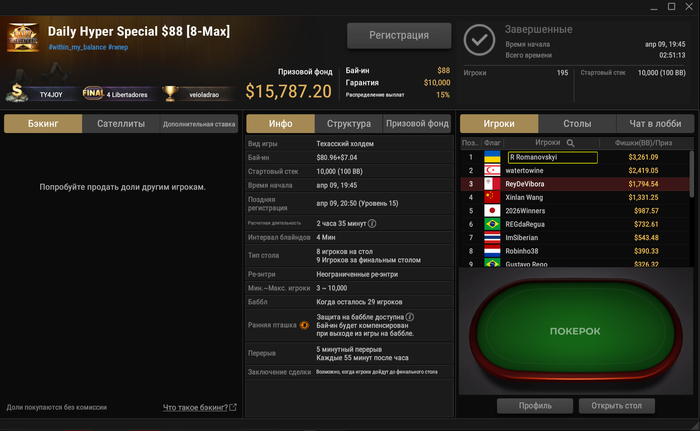The width and height of the screenshot is (700, 431).
Task: Click the orange early bird icon
Action: tap(304, 325)
